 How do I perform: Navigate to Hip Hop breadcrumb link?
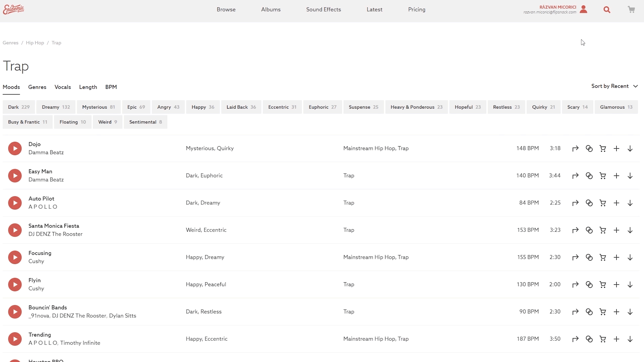(35, 43)
